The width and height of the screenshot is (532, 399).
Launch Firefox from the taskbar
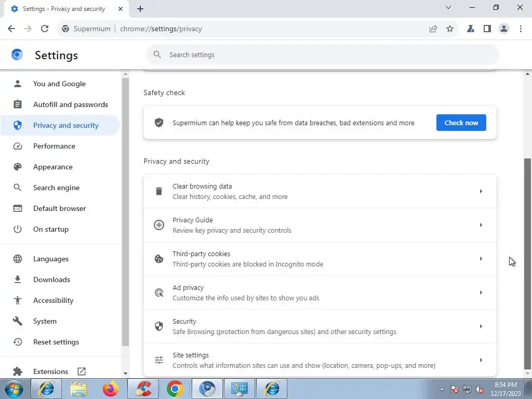[111, 389]
